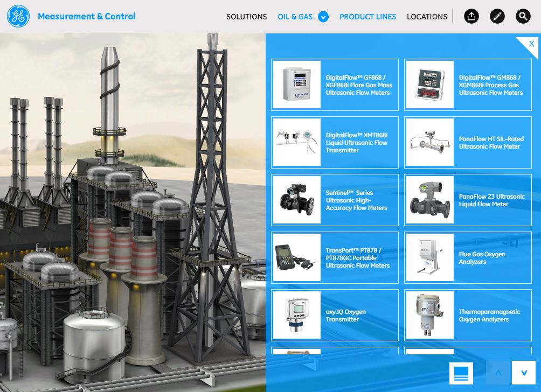Choose Sentinel Series Ultrasonic High-Accuracy Flow Meters
Image resolution: width=541 pixels, height=392 pixels.
335,200
